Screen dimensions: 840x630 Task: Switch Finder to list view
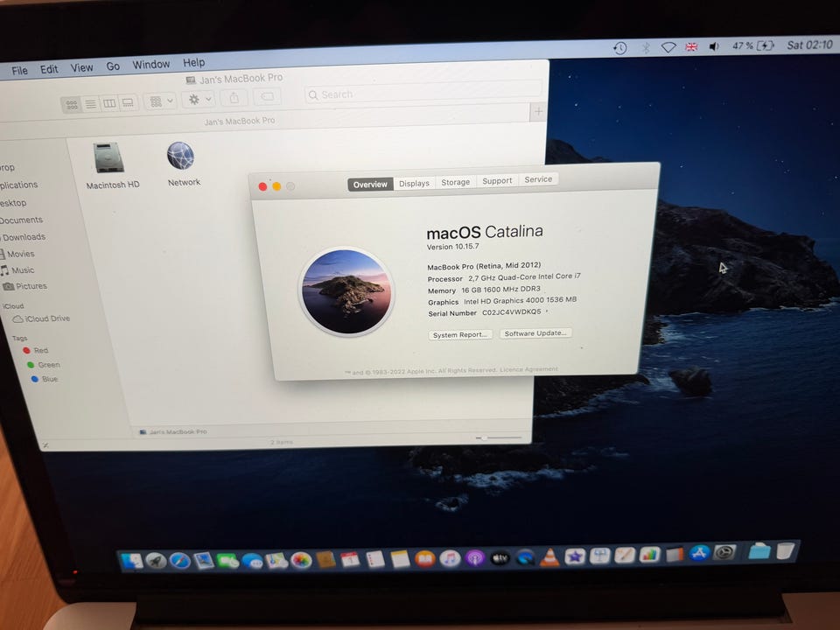90,103
